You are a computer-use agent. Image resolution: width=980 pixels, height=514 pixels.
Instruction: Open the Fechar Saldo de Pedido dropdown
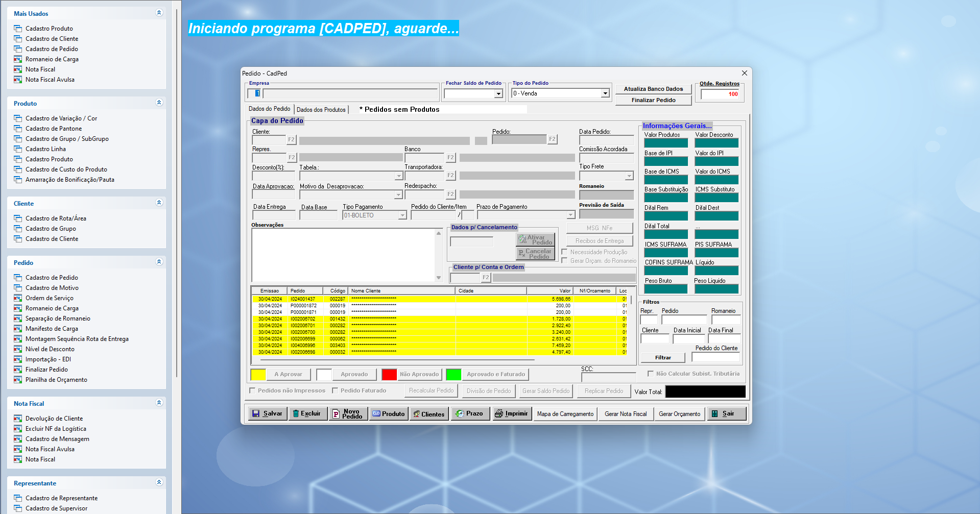point(498,94)
